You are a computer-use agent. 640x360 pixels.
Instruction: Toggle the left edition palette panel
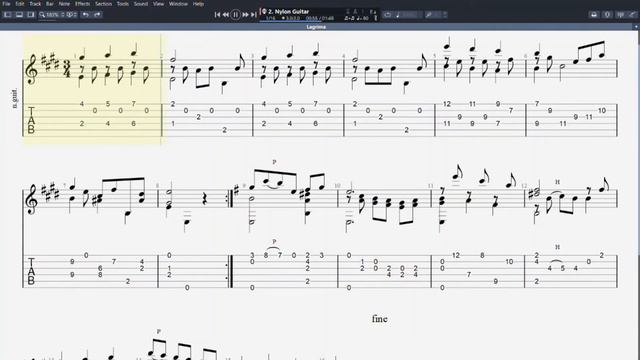click(7, 15)
